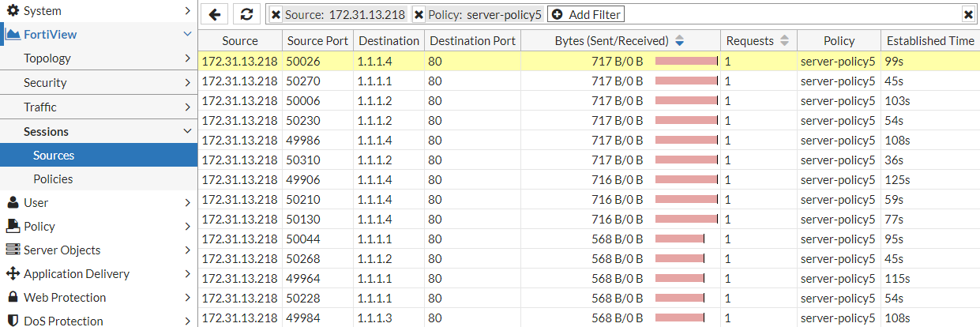
Task: Click the User person icon
Action: click(x=12, y=202)
